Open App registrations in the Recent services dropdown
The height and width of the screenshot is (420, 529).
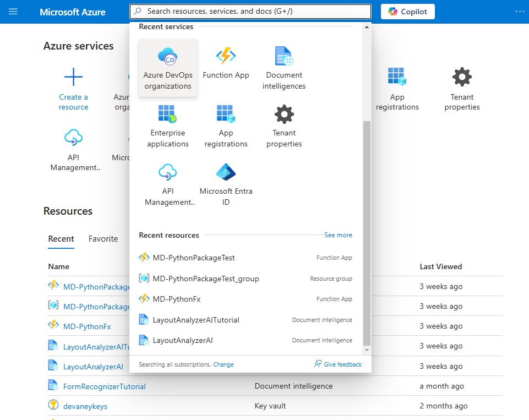tap(226, 126)
